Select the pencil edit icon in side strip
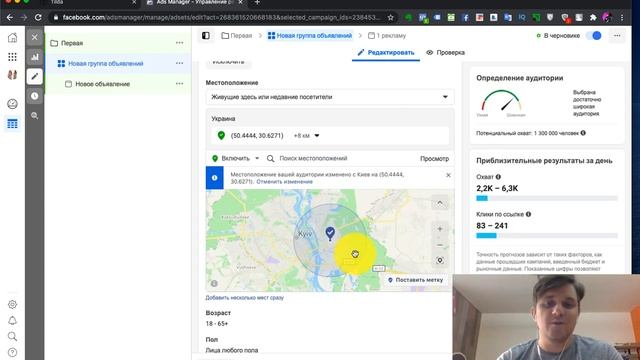 coord(35,76)
